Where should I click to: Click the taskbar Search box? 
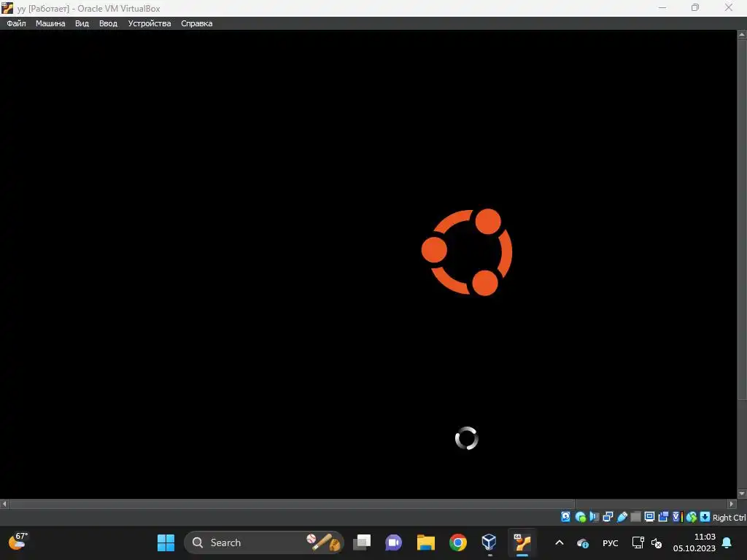click(263, 542)
